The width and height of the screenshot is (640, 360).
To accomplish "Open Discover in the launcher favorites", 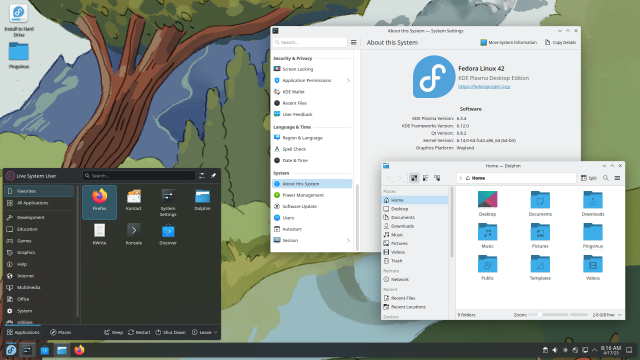I will (x=168, y=235).
